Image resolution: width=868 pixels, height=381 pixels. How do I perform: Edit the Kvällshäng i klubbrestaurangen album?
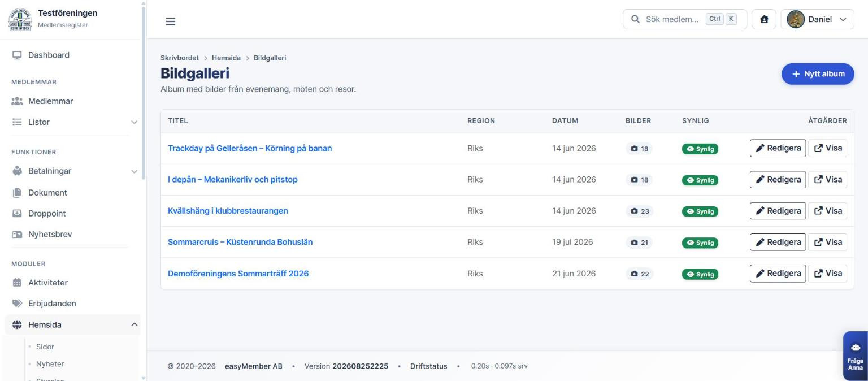click(x=778, y=211)
